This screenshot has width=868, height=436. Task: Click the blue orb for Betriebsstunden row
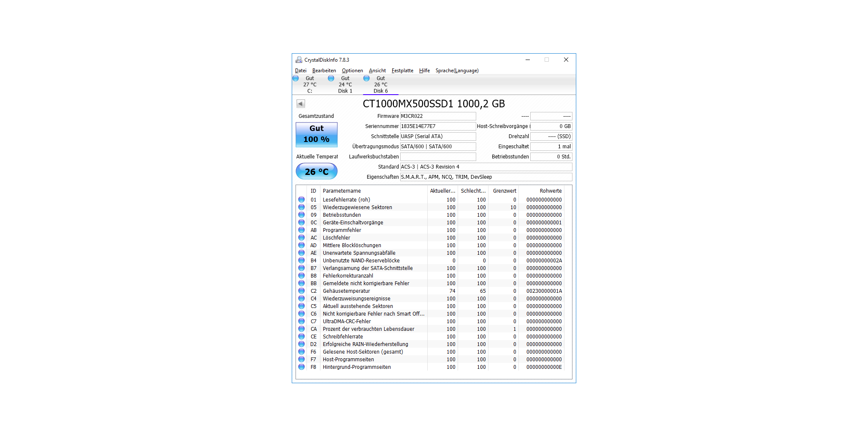[301, 215]
